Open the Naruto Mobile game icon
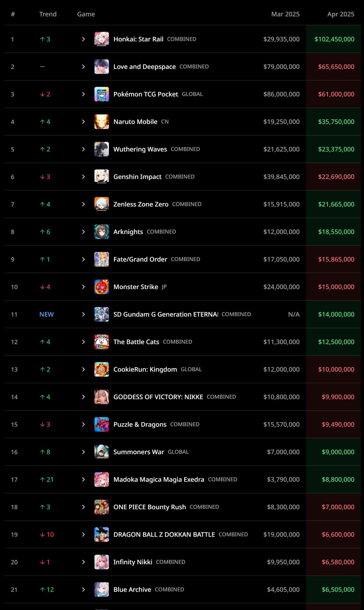This screenshot has height=610, width=364. pyautogui.click(x=102, y=122)
